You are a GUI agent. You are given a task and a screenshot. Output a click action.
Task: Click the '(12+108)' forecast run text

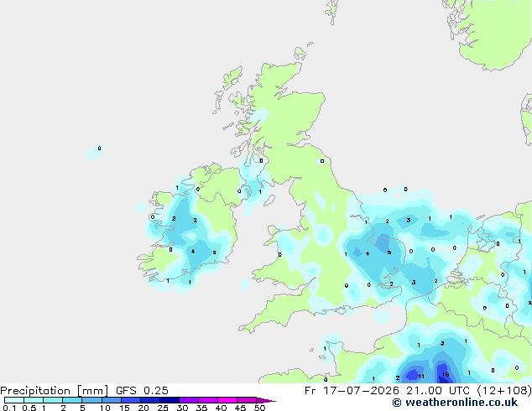pyautogui.click(x=504, y=391)
